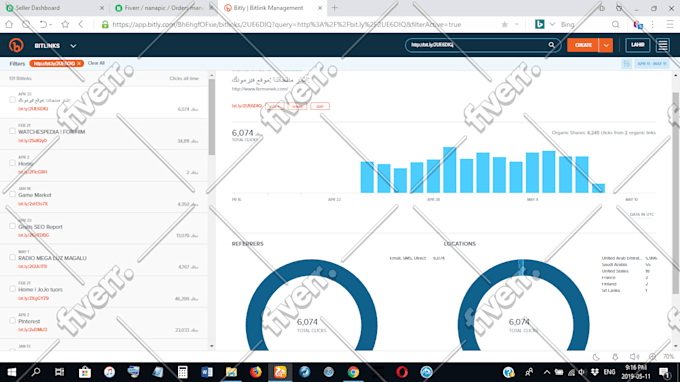Click the browser reload icon
This screenshot has height=382, width=680.
[x=26, y=24]
